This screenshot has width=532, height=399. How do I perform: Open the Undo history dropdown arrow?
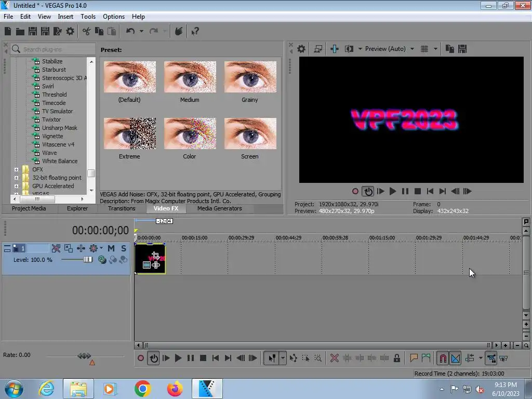tap(141, 31)
